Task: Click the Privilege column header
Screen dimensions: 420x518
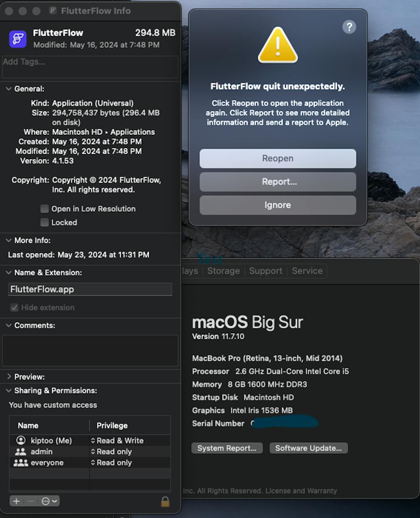Action: 112,426
